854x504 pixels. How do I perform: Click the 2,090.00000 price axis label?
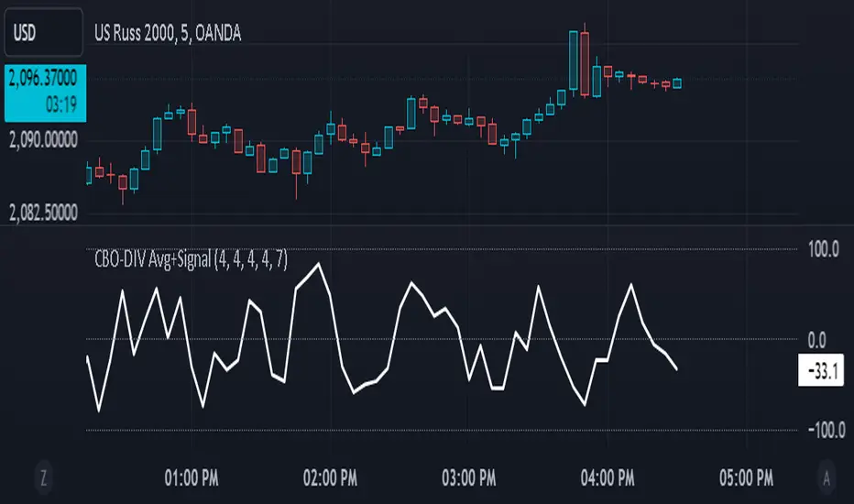pyautogui.click(x=44, y=140)
